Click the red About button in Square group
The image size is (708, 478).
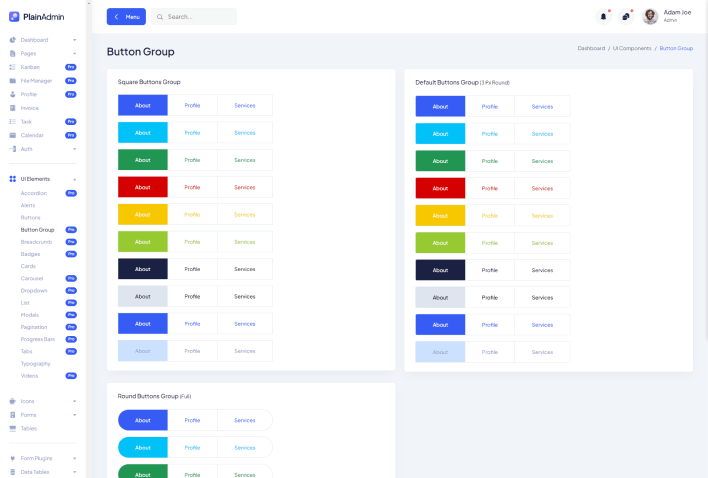pos(143,187)
